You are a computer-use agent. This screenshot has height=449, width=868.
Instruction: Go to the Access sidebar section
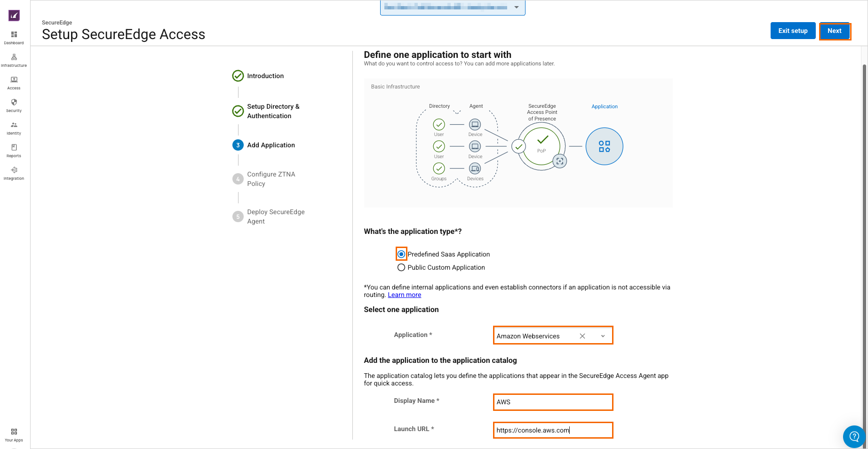(14, 80)
